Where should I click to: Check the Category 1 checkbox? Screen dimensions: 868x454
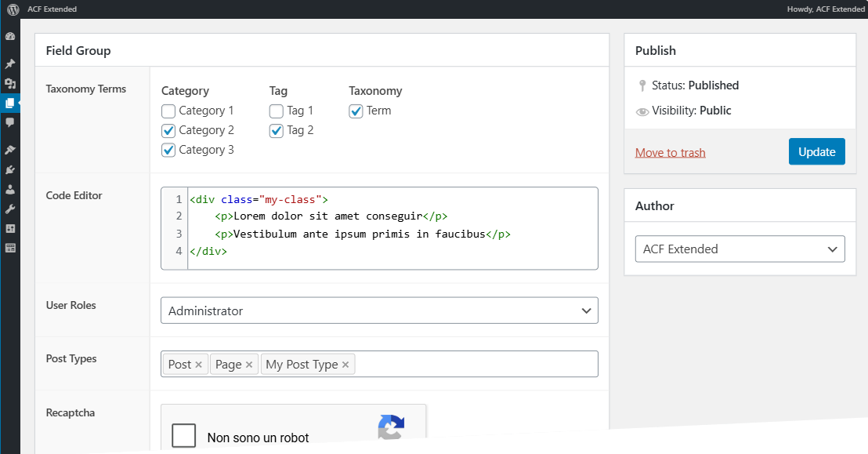tap(168, 111)
